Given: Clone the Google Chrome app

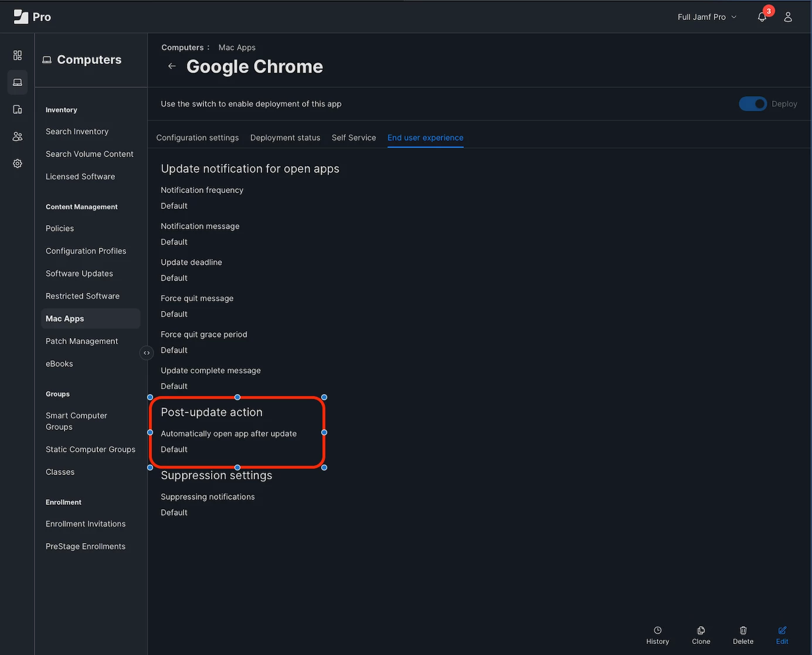Looking at the screenshot, I should [x=701, y=636].
